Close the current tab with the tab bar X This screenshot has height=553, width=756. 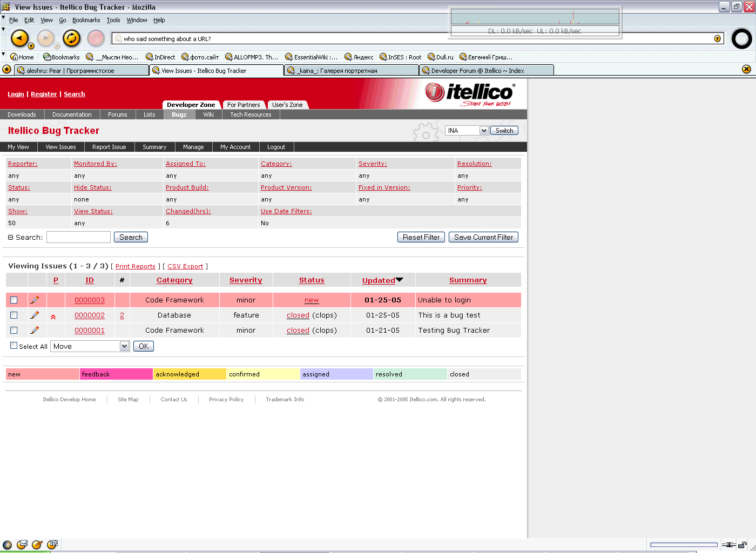tap(746, 69)
